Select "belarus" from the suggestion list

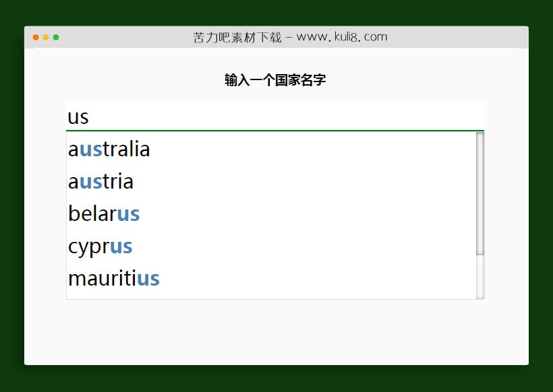(x=103, y=214)
